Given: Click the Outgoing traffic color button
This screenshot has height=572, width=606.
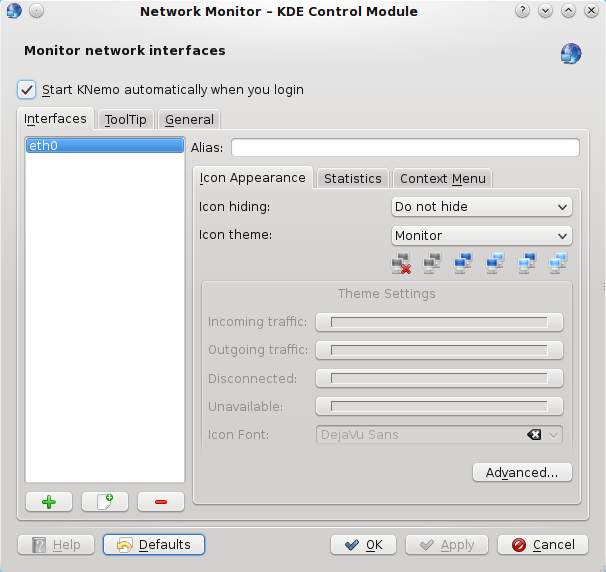Looking at the screenshot, I should (x=439, y=350).
